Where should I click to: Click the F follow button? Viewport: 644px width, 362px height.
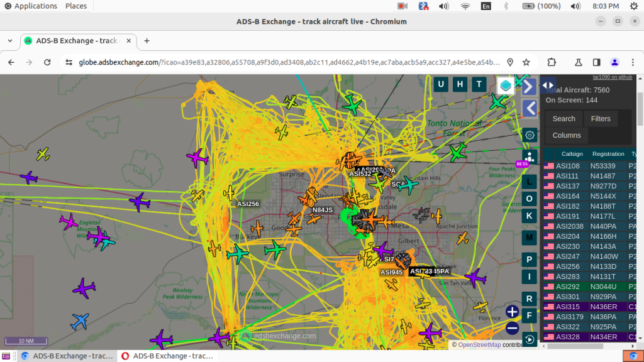[x=530, y=315]
